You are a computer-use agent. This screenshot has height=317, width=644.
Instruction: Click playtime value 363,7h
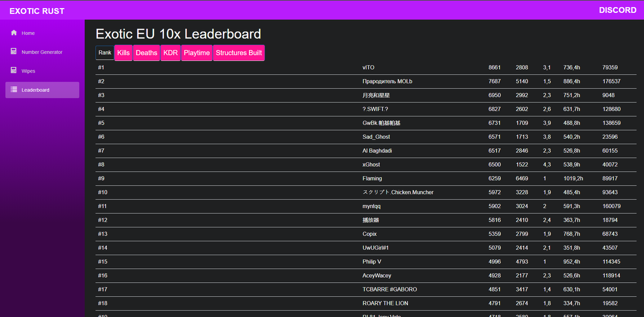572,220
